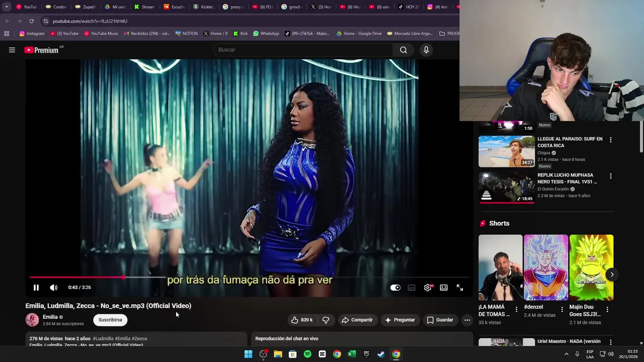Switch to the Mi unidad Drive tab
The height and width of the screenshot is (362, 644).
click(115, 7)
